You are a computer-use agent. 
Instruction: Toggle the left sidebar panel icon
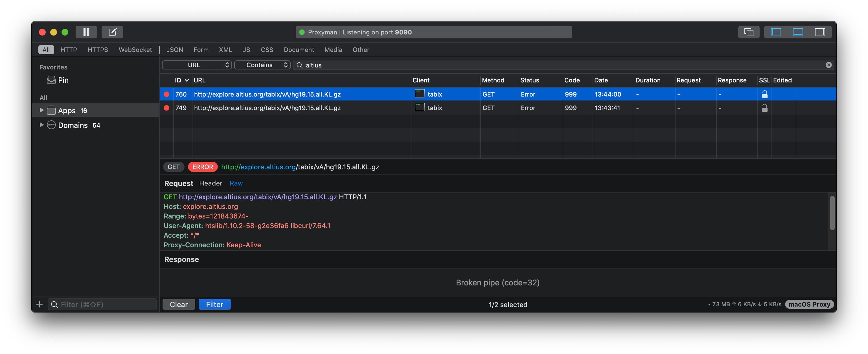[x=775, y=32]
